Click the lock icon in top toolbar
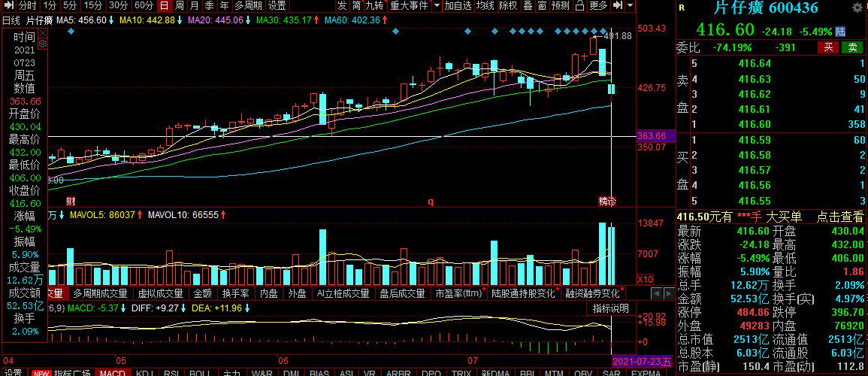The width and height of the screenshot is (868, 376). pyautogui.click(x=579, y=6)
